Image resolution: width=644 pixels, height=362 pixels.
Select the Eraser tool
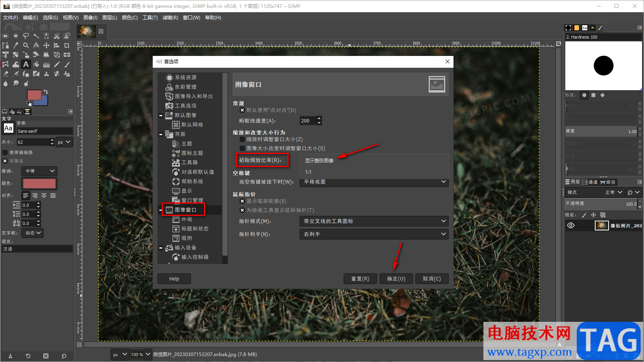pos(6,74)
